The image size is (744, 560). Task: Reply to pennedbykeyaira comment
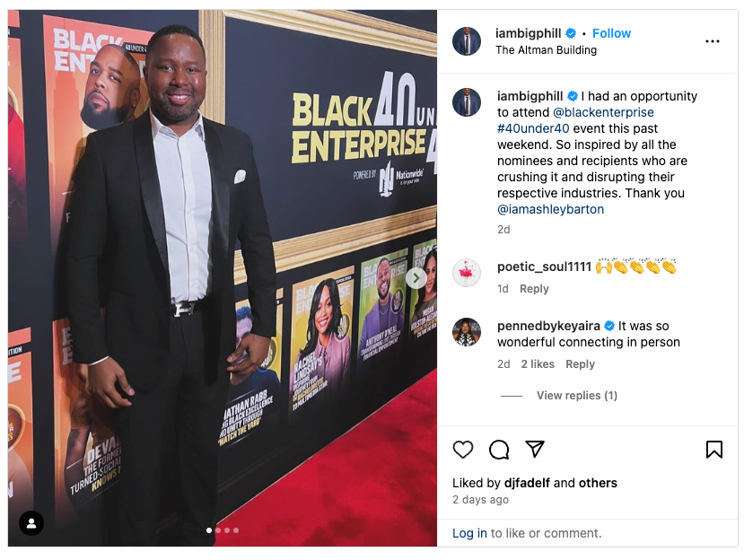click(580, 364)
